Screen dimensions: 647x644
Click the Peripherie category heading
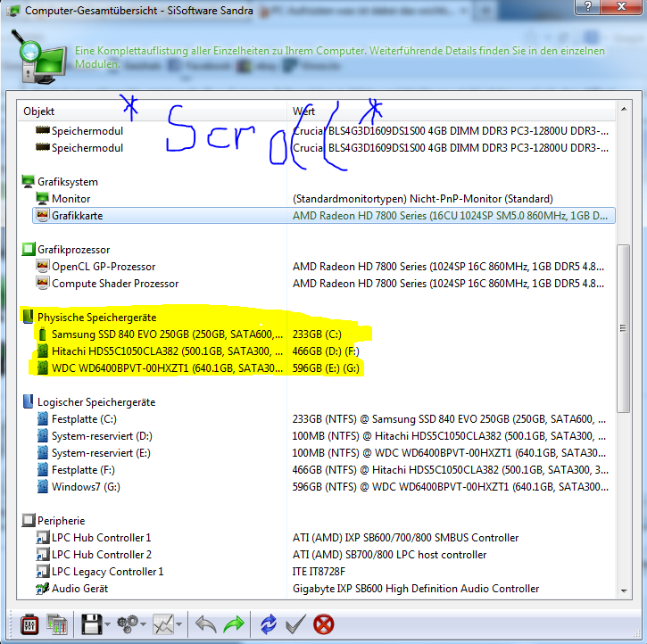(x=61, y=521)
